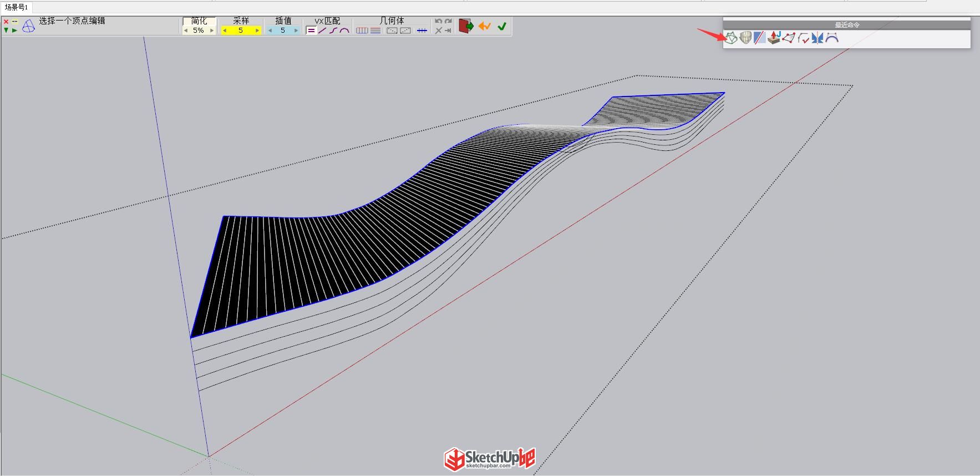Click the blue mirror symmetry icon
The height and width of the screenshot is (476, 980).
pos(817,38)
